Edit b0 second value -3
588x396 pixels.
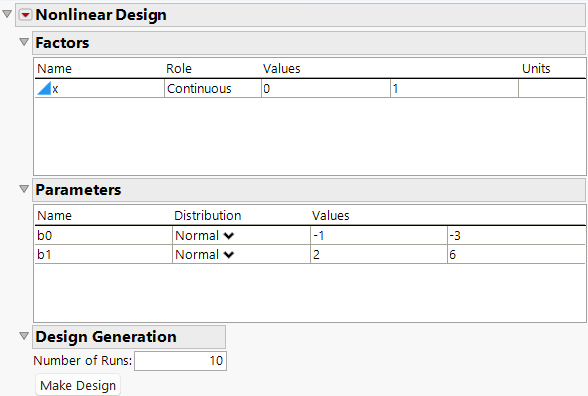pos(516,236)
